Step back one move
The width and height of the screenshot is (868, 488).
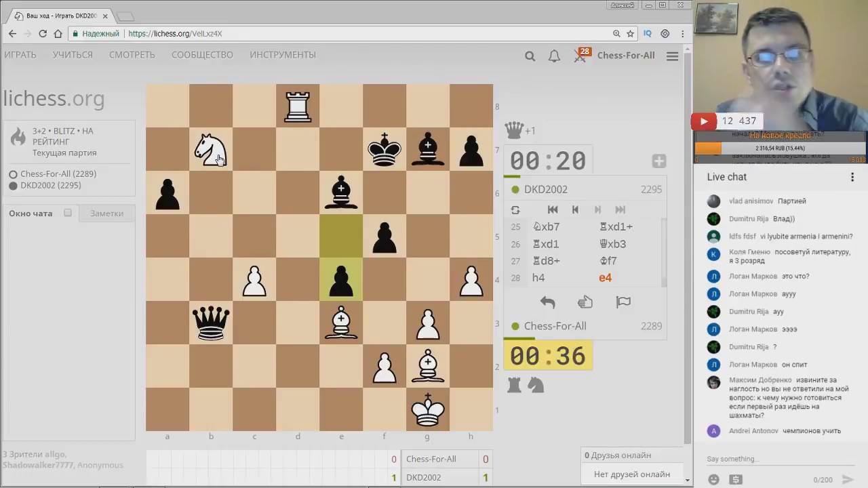[x=575, y=210]
